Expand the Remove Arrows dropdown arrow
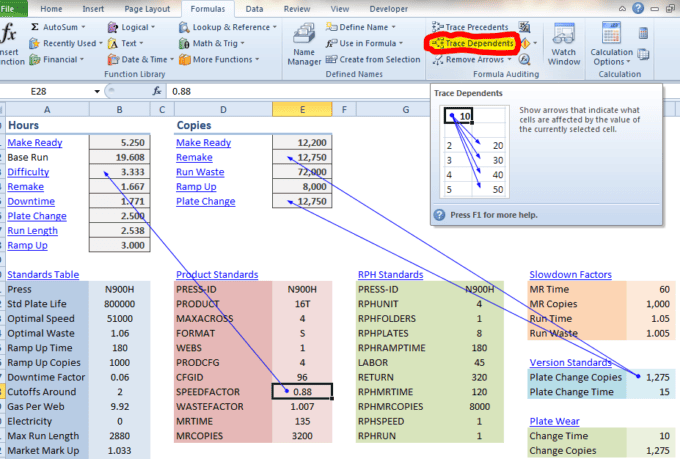 pos(510,59)
